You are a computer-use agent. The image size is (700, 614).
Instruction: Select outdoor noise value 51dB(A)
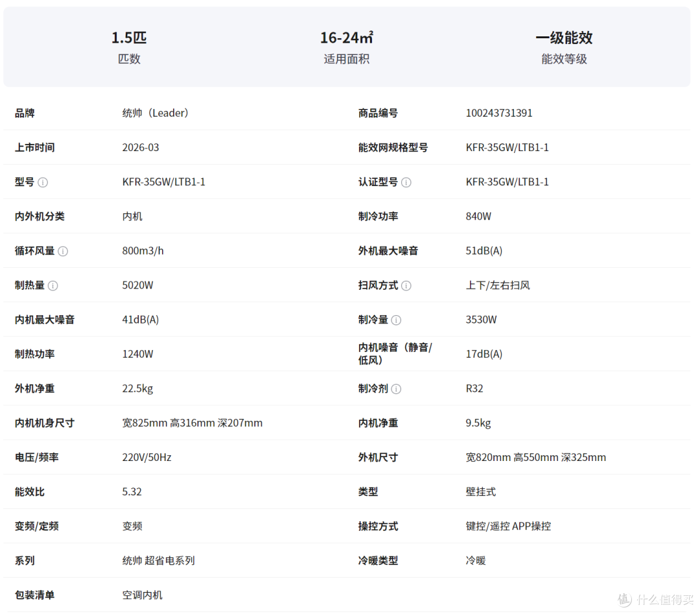[484, 250]
